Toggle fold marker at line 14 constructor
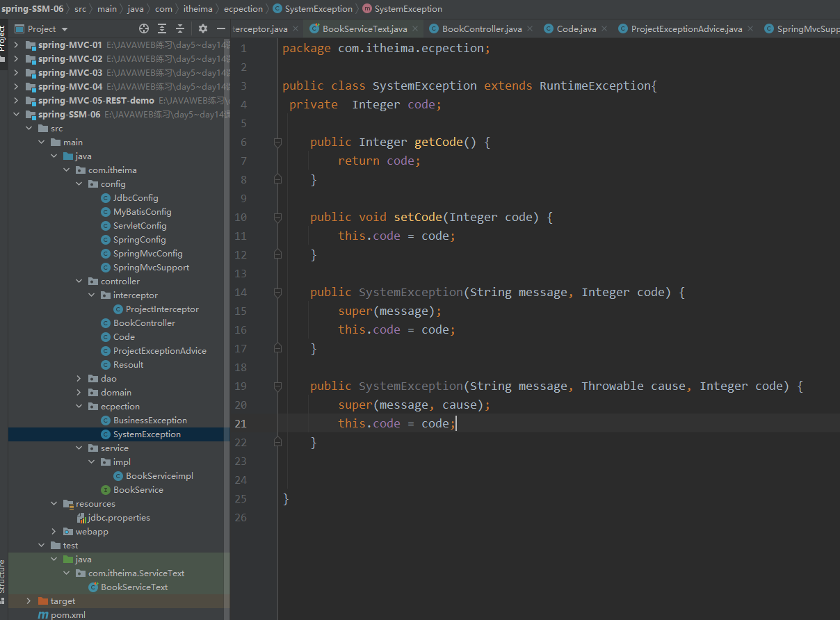 [277, 293]
